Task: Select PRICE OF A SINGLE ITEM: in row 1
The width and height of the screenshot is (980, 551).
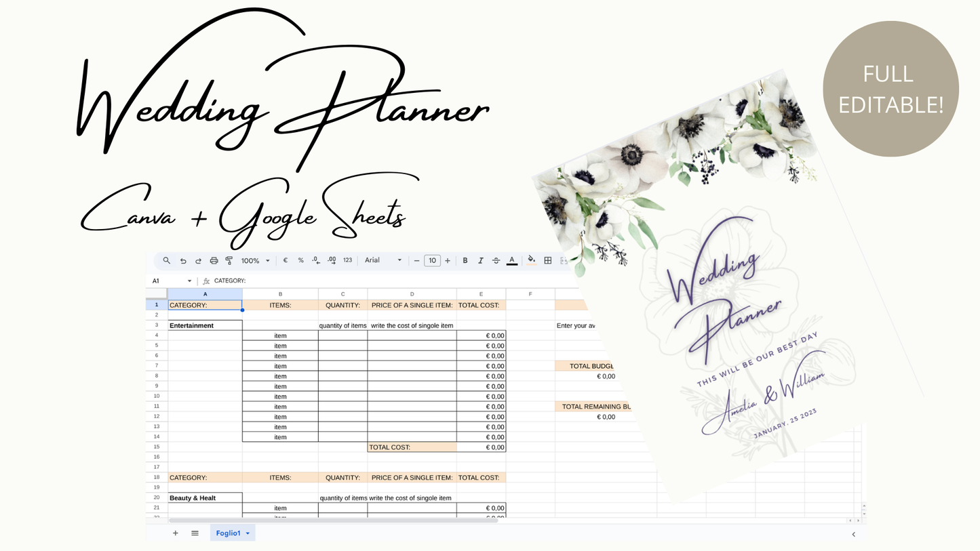Action: point(412,305)
